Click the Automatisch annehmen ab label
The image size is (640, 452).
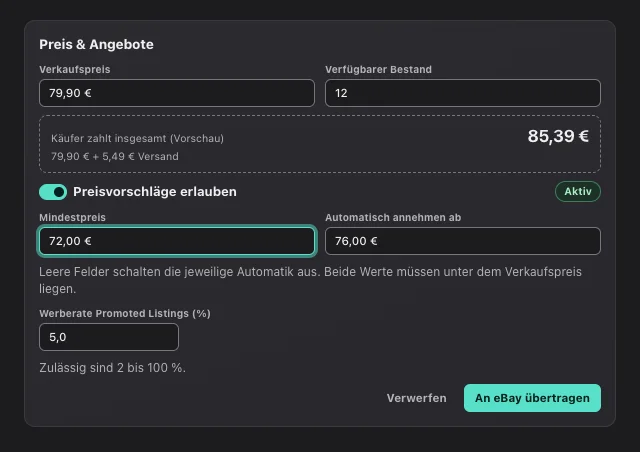(393, 218)
